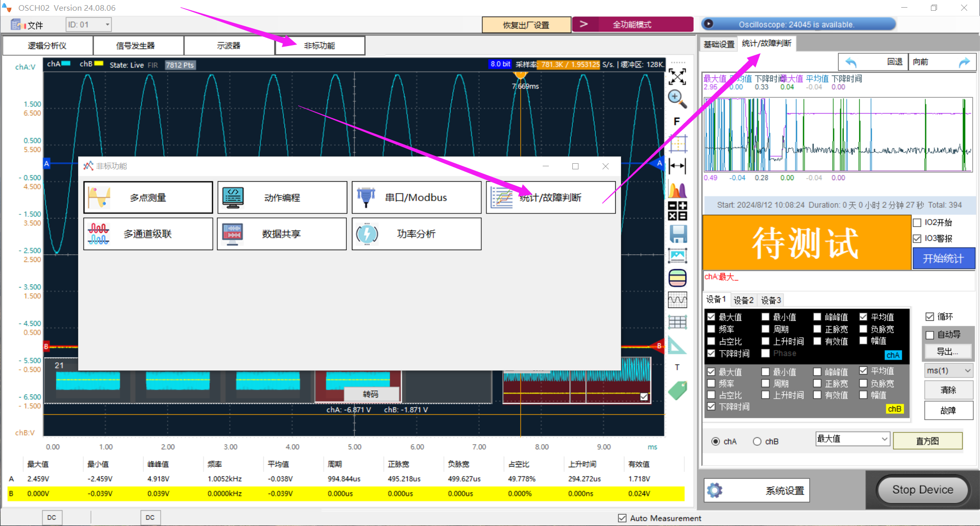Enable the IO2开始 checkbox
The width and height of the screenshot is (980, 526).
point(917,223)
